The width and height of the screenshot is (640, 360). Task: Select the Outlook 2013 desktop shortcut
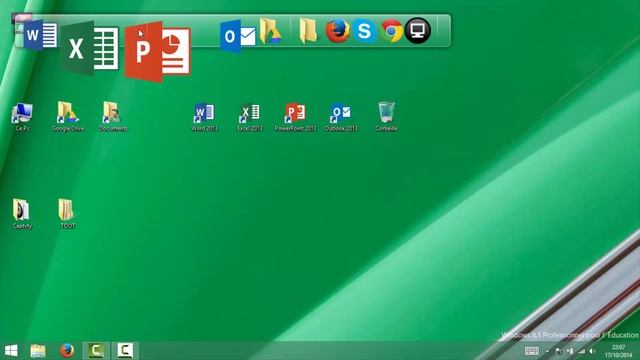[341, 118]
